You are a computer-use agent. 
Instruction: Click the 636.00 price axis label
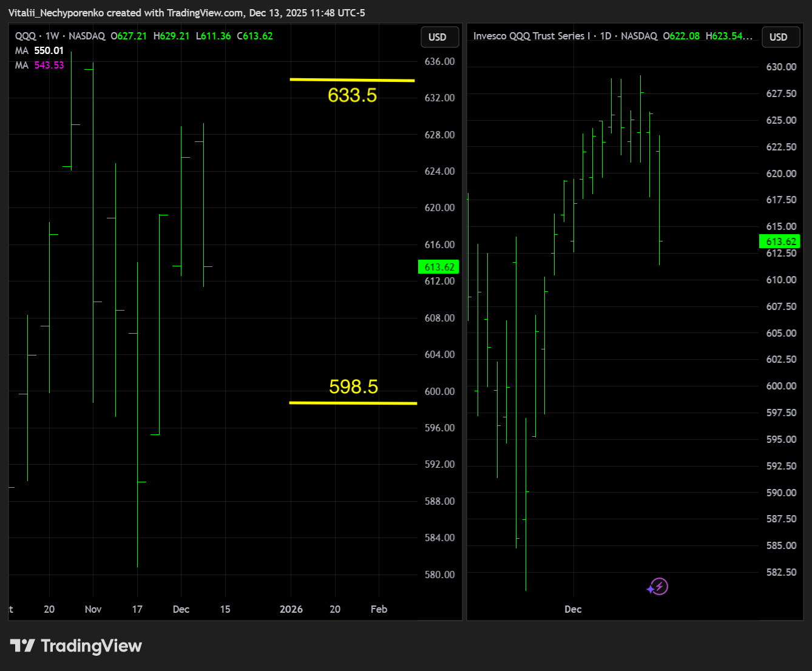(439, 61)
